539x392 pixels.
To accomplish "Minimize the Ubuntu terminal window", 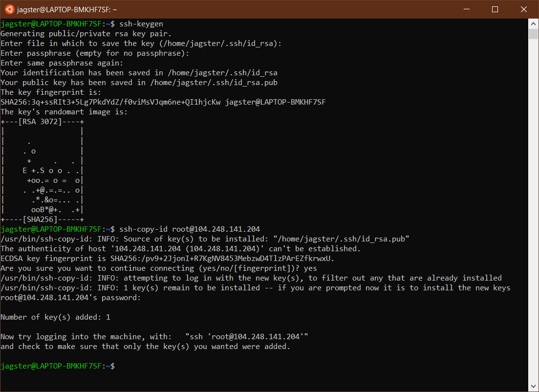I will click(466, 9).
